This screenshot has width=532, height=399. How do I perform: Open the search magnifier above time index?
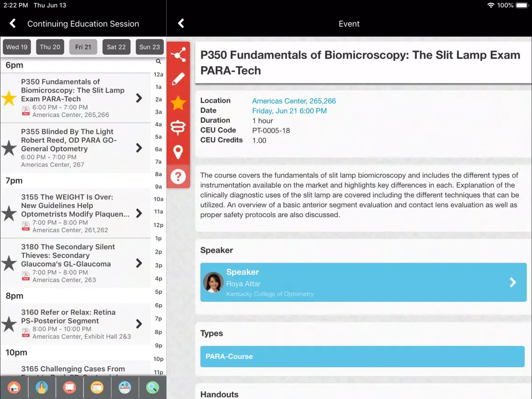coord(158,61)
